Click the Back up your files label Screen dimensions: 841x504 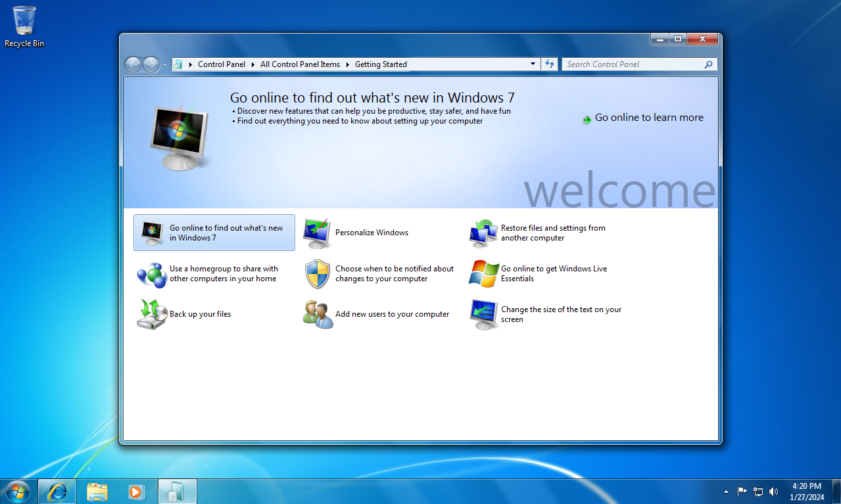200,314
